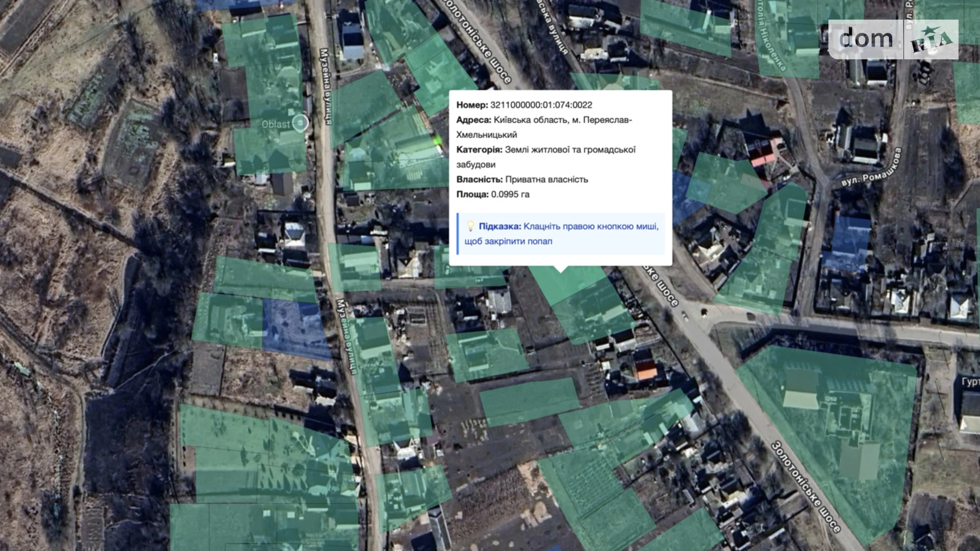The image size is (980, 551).
Task: Click the Площа 0.0995 га value
Action: point(510,194)
